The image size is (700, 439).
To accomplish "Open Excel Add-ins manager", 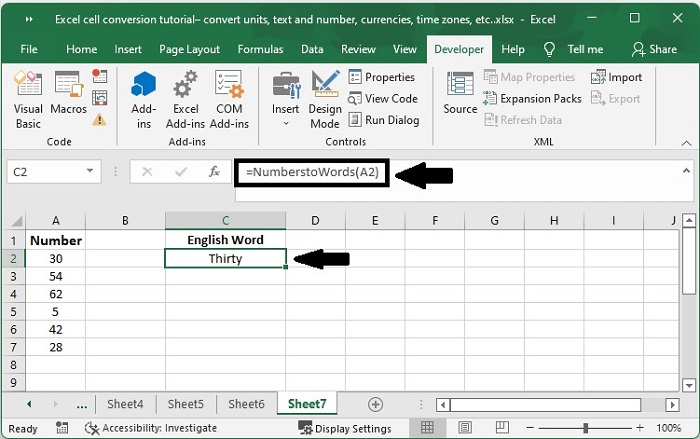I will [x=185, y=100].
